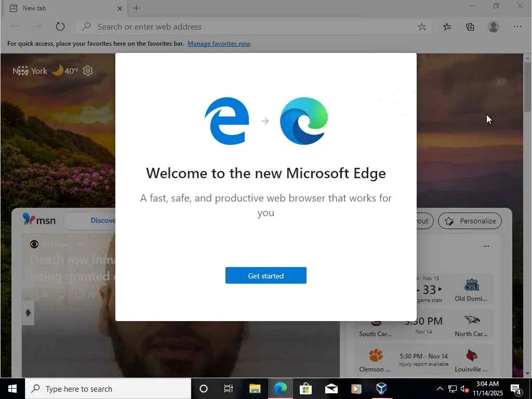This screenshot has width=532, height=399.
Task: Open Cortana circle icon in taskbar
Action: (x=204, y=389)
